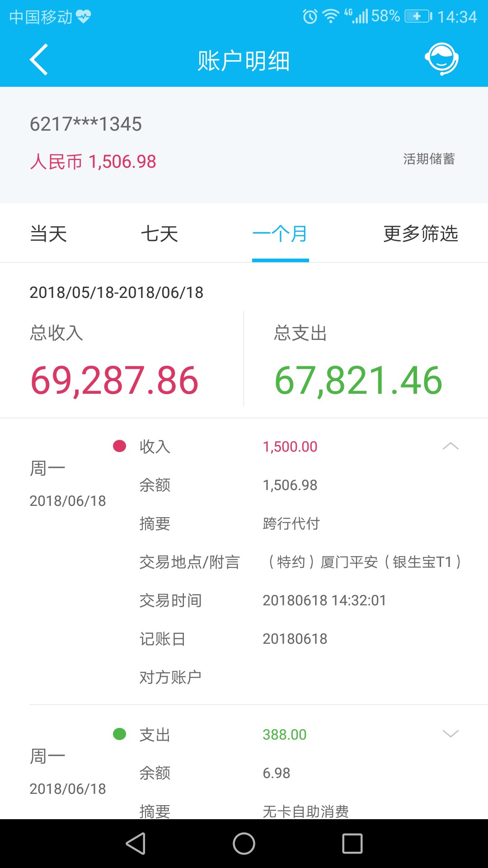Tap the back arrow icon
The image size is (488, 868).
point(39,60)
